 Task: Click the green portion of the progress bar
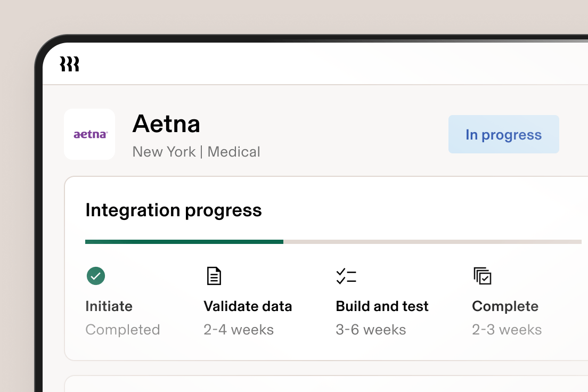(x=184, y=241)
